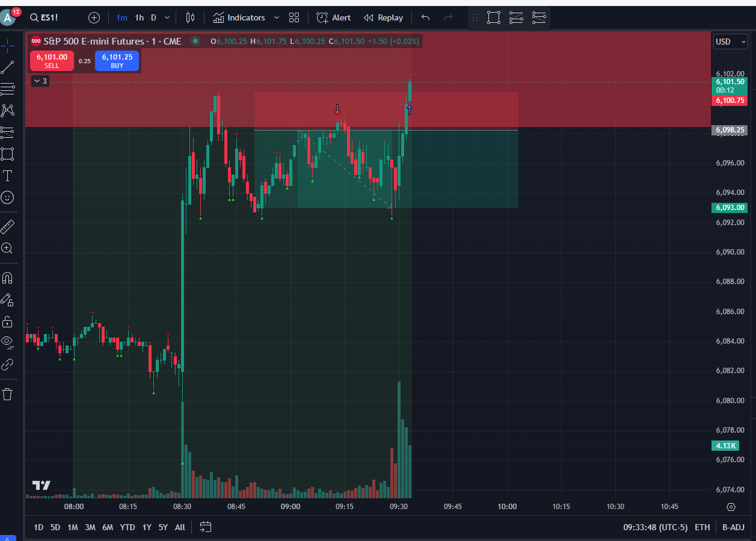Open the forecasting and position tools in left sidebar
The image size is (756, 541).
click(x=7, y=132)
